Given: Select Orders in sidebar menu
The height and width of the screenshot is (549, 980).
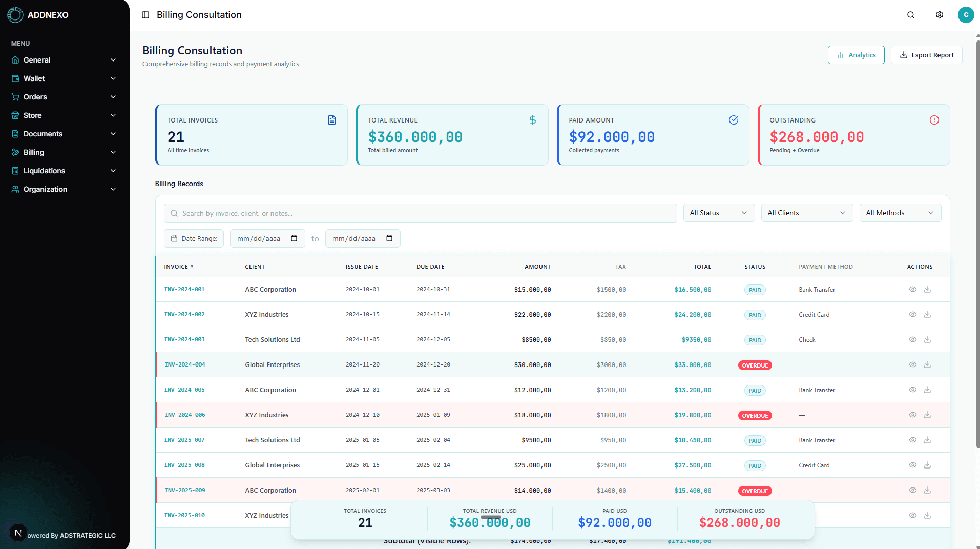Looking at the screenshot, I should pyautogui.click(x=64, y=97).
